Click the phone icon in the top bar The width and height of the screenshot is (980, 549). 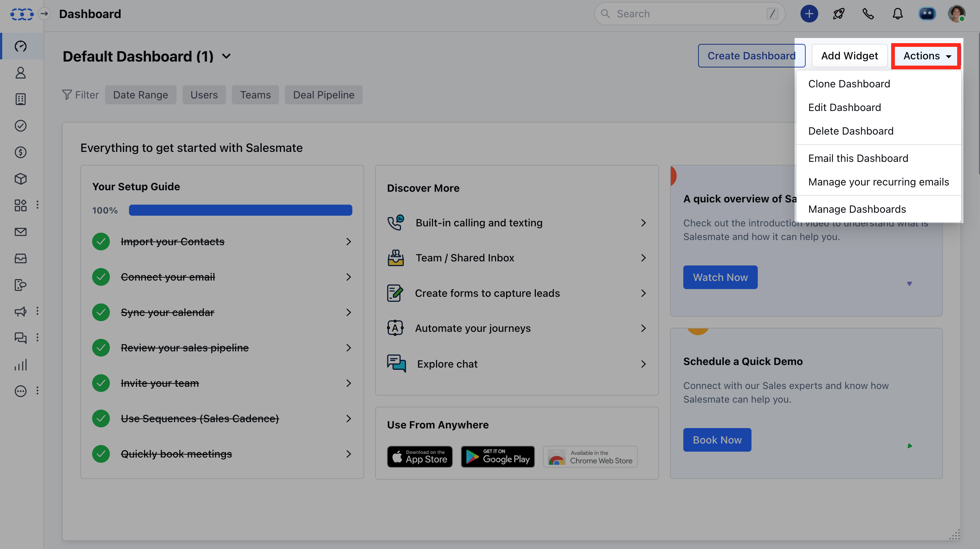pos(868,14)
